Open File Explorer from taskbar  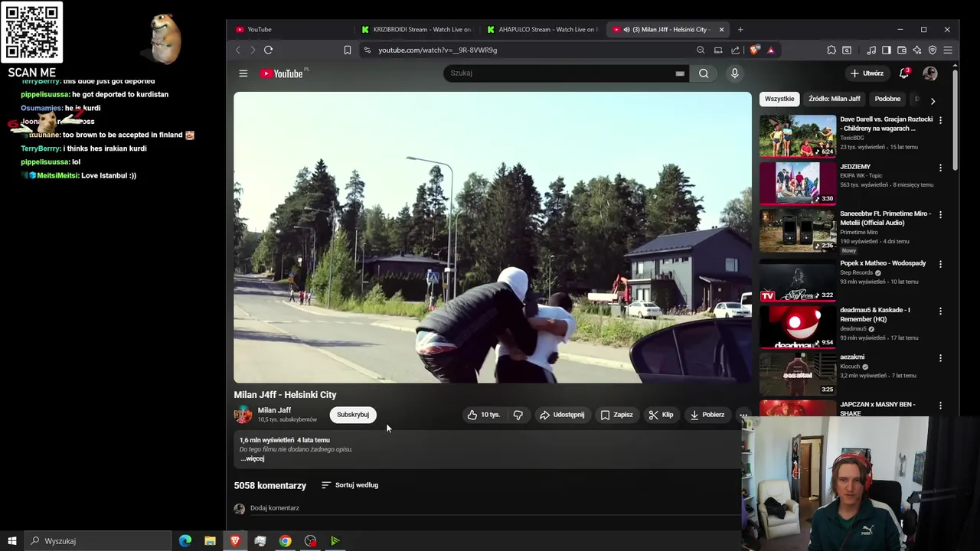click(210, 541)
